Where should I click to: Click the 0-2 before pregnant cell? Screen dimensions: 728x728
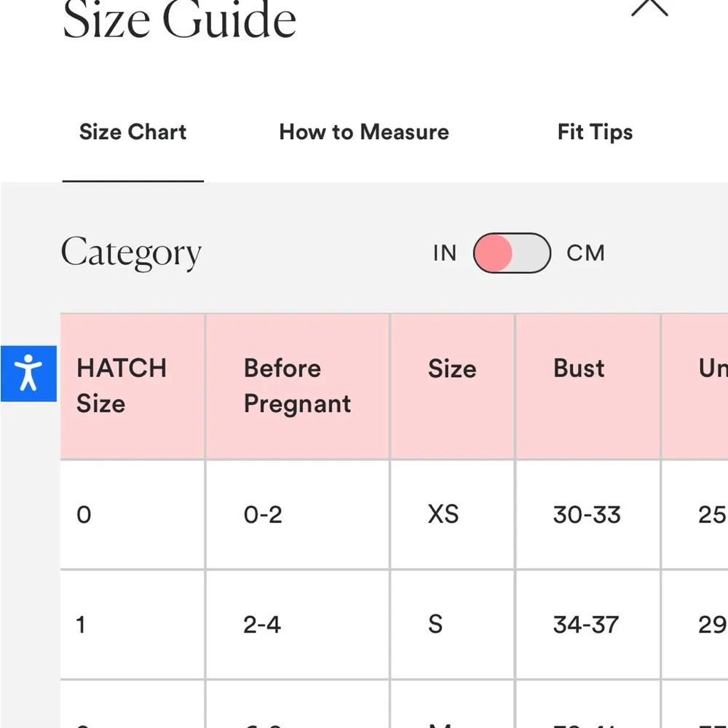click(263, 515)
